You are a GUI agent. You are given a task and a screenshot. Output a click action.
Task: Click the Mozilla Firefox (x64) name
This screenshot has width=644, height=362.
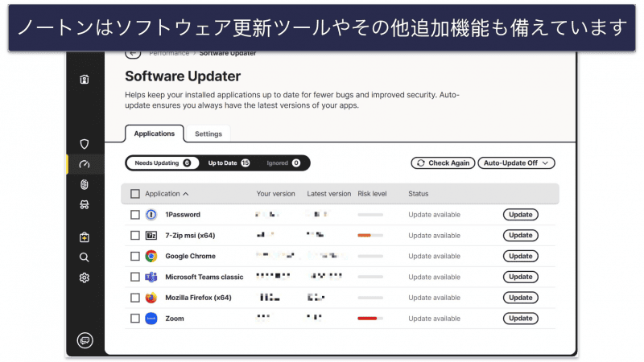click(198, 298)
